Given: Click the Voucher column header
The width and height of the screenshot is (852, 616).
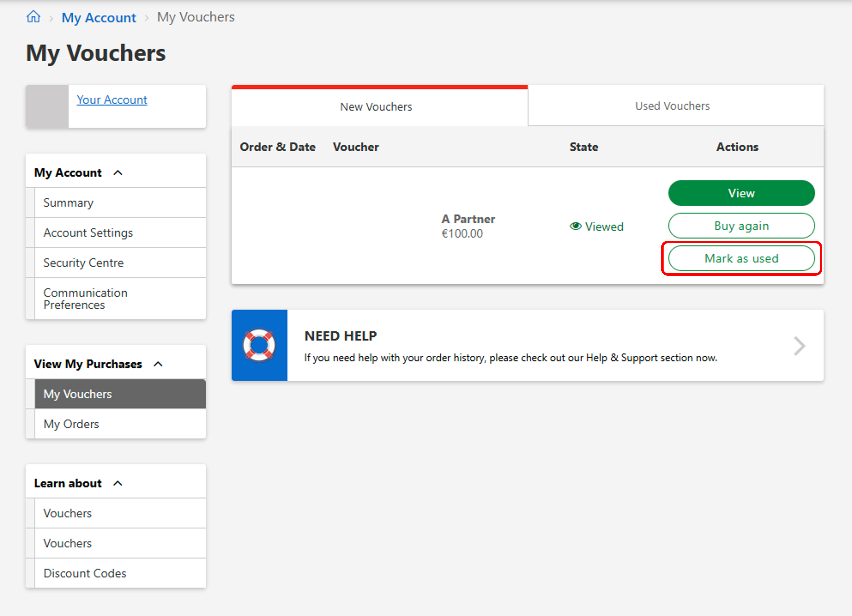Looking at the screenshot, I should (356, 147).
